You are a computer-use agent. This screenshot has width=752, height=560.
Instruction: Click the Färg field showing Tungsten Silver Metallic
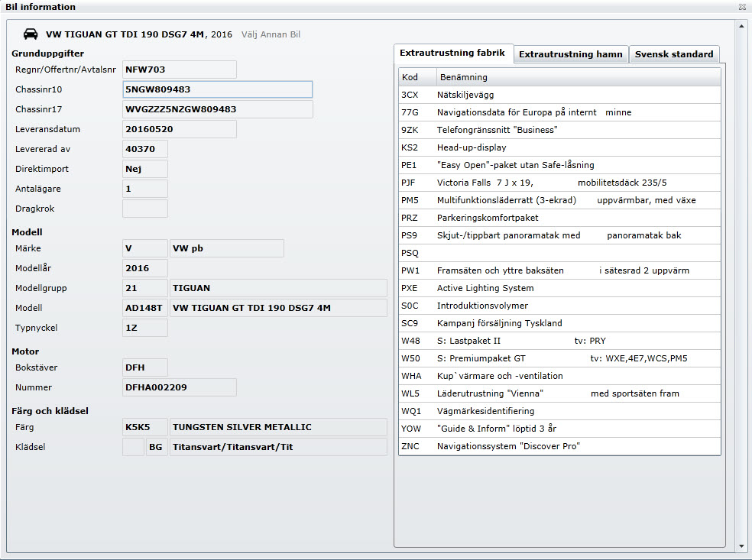[277, 427]
